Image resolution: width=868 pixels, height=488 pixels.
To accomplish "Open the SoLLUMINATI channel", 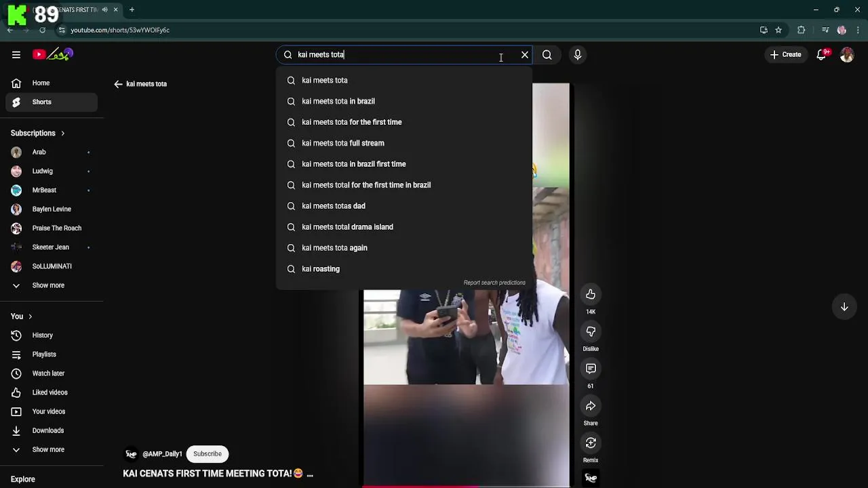I will (52, 266).
